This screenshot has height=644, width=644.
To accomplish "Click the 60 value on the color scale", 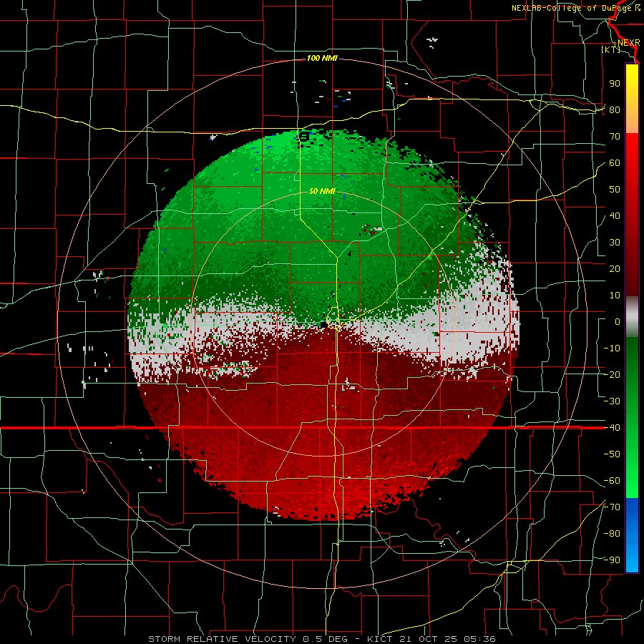I will tap(615, 163).
